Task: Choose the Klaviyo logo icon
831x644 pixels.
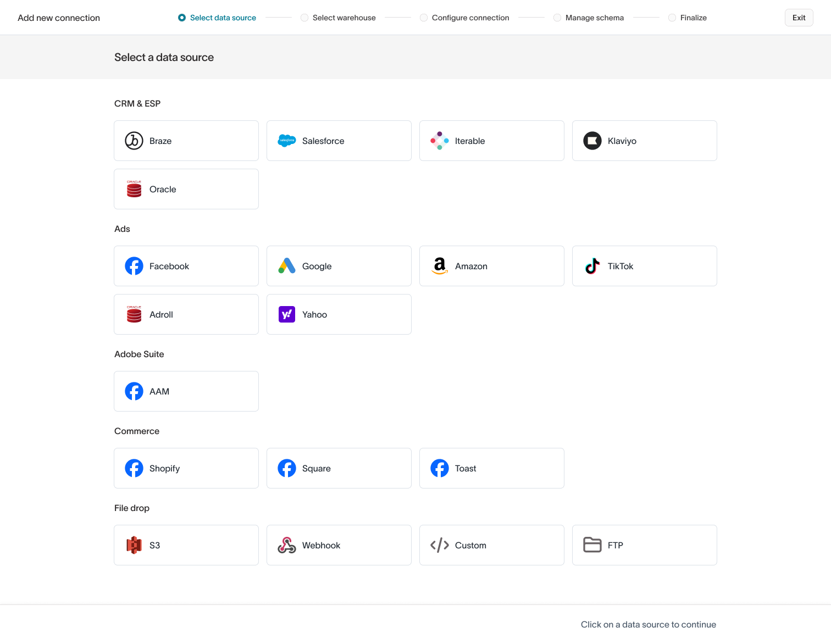Action: point(592,141)
